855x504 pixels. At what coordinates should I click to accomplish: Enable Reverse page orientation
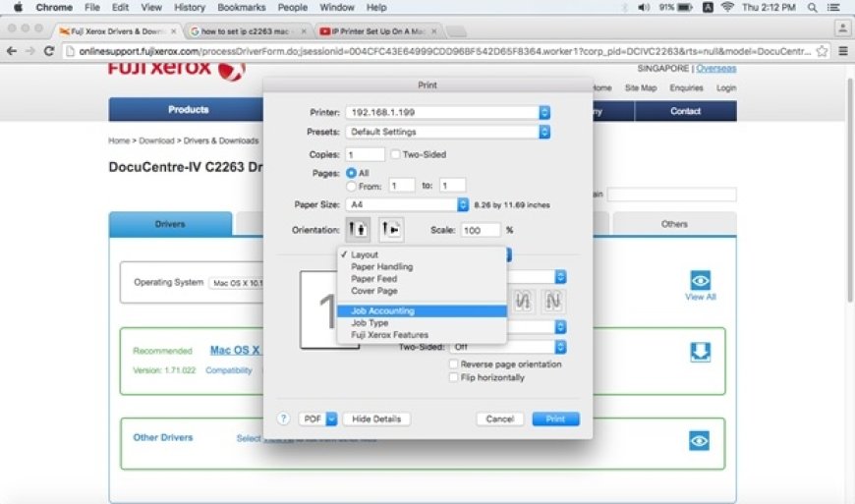click(453, 364)
